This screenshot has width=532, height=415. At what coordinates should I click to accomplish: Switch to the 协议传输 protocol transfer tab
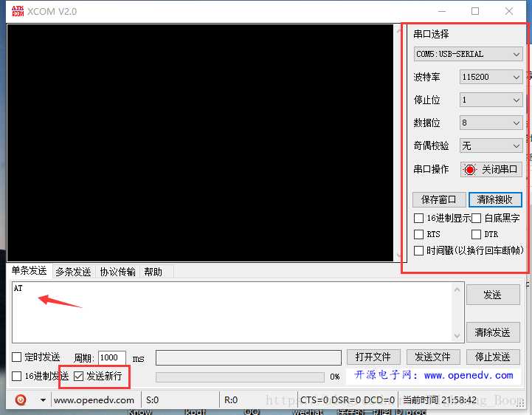point(117,272)
